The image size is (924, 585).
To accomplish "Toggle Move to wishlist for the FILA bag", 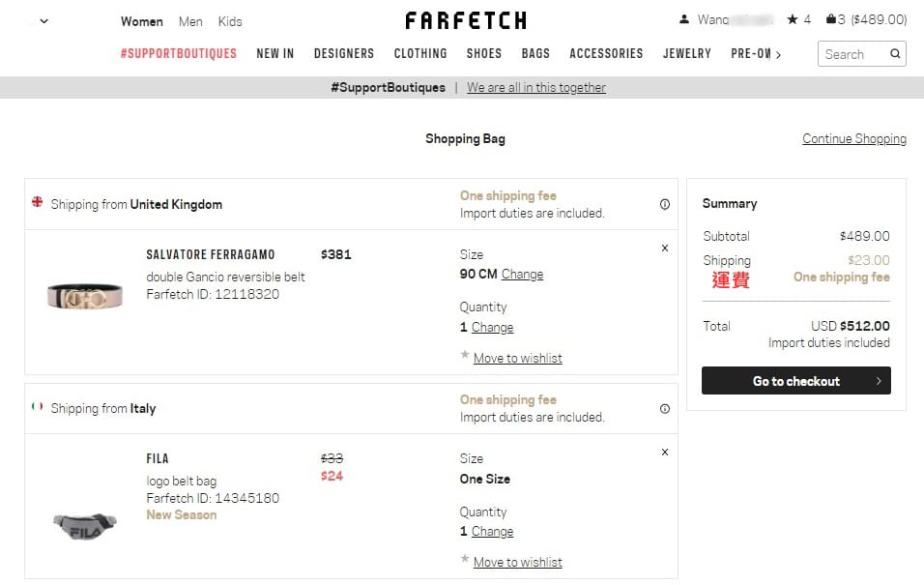I will point(518,562).
